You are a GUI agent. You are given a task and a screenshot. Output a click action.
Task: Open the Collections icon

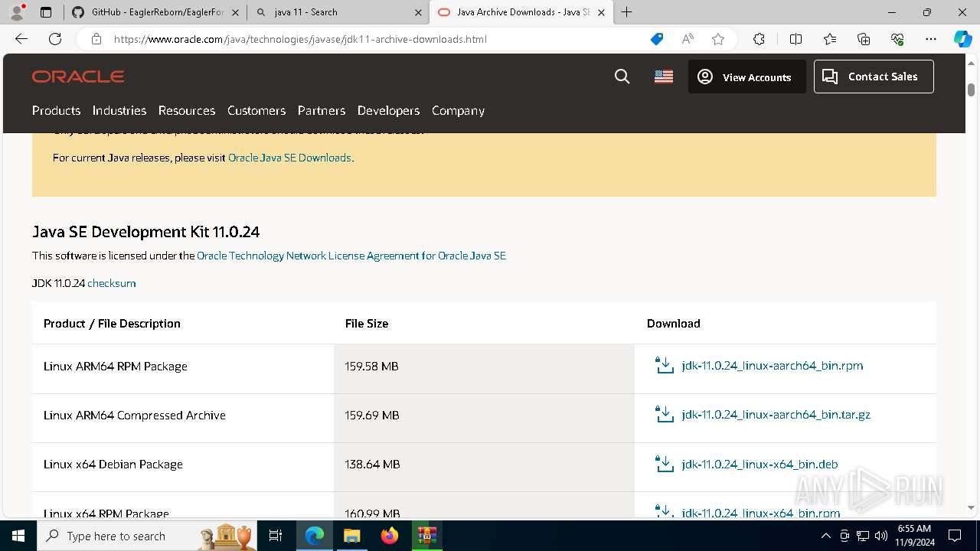point(864,39)
